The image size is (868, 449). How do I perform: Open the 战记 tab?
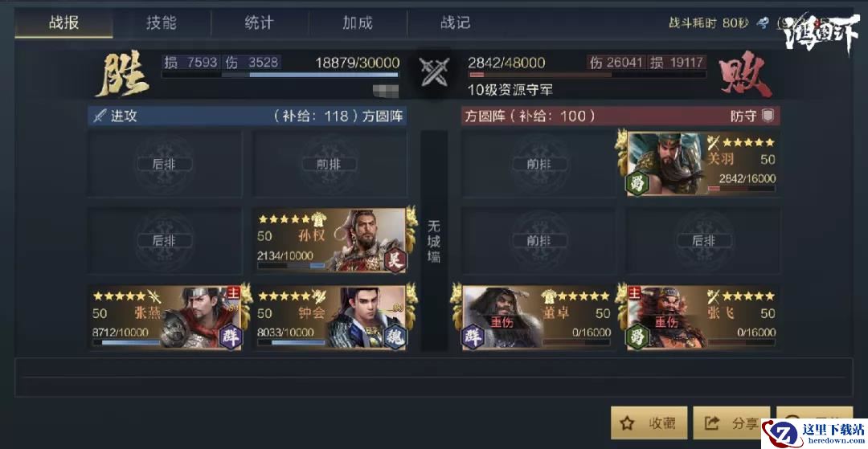(x=456, y=22)
